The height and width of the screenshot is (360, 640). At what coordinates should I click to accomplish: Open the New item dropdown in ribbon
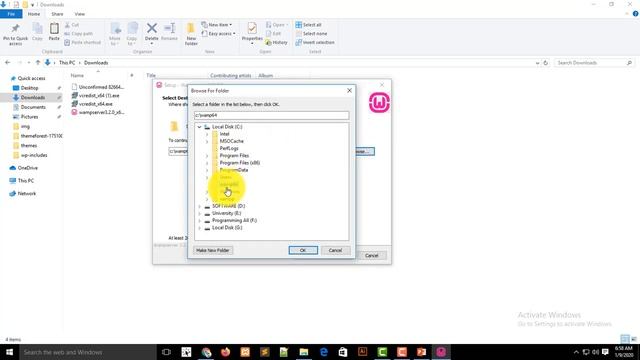pyautogui.click(x=217, y=25)
